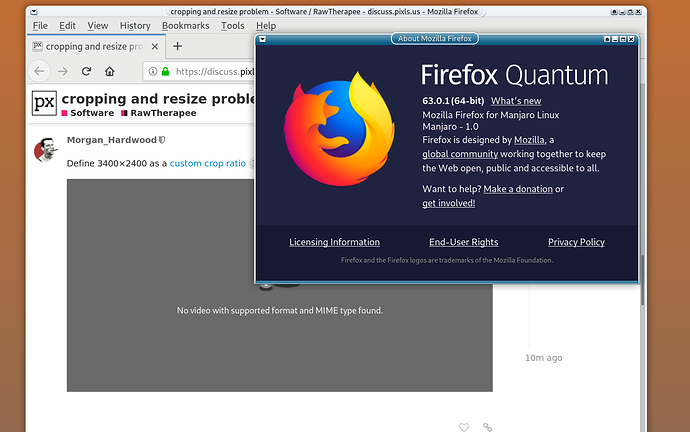Go to the Home page icon
The image size is (690, 432).
(110, 71)
